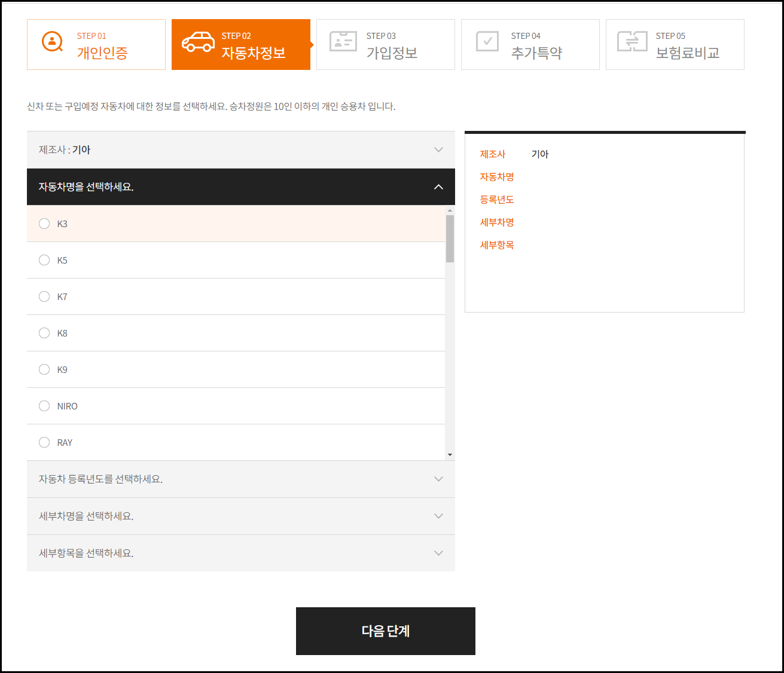Click the ID card icon in STEP 03

342,41
